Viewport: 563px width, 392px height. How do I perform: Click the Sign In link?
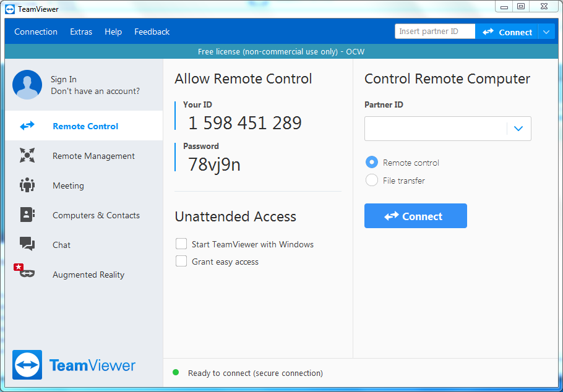pyautogui.click(x=64, y=79)
